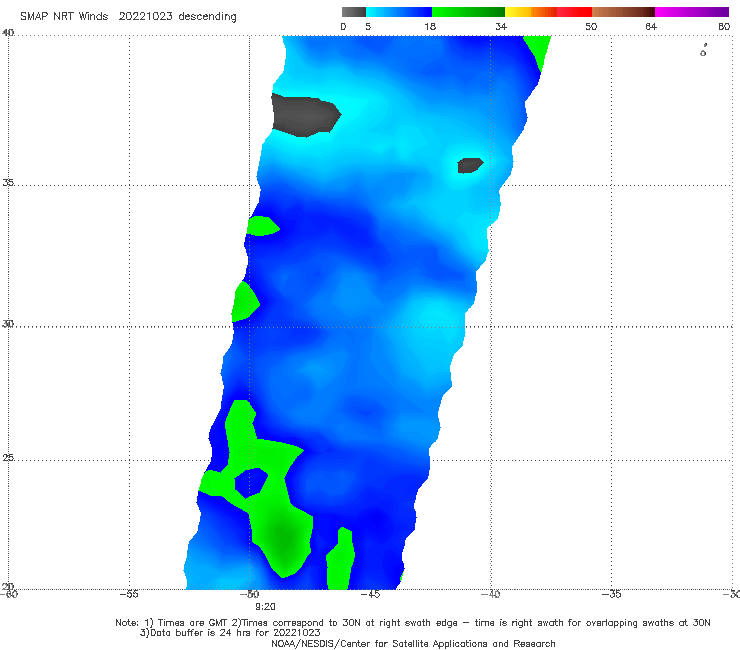Click the gray 0-5 colorbar segment

coord(354,12)
